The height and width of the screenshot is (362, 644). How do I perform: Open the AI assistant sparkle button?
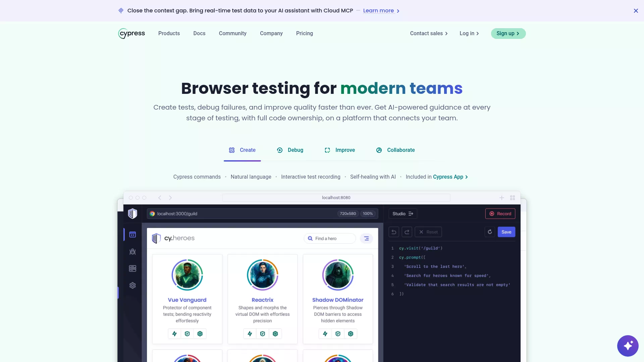[x=628, y=346]
